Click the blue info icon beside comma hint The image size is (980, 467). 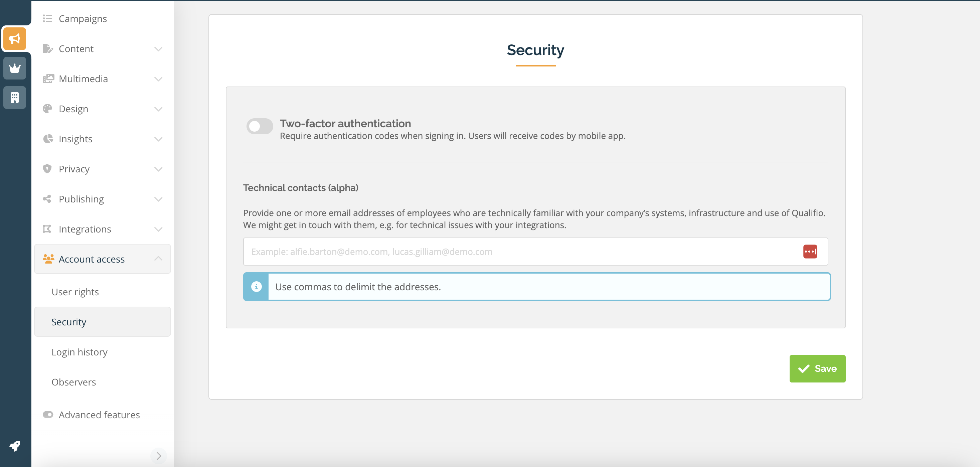pos(257,287)
